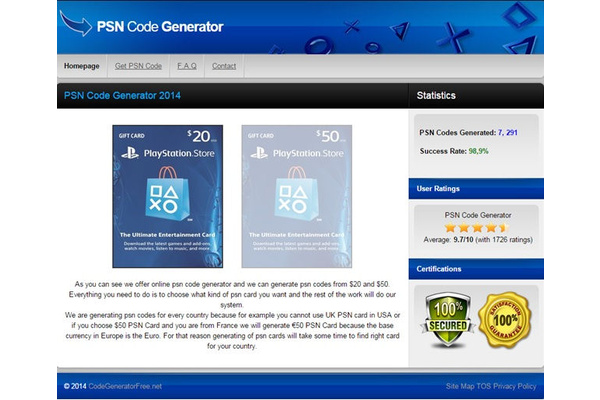This screenshot has width=600, height=400.
Task: Click the star rating icons
Action: pos(477,228)
